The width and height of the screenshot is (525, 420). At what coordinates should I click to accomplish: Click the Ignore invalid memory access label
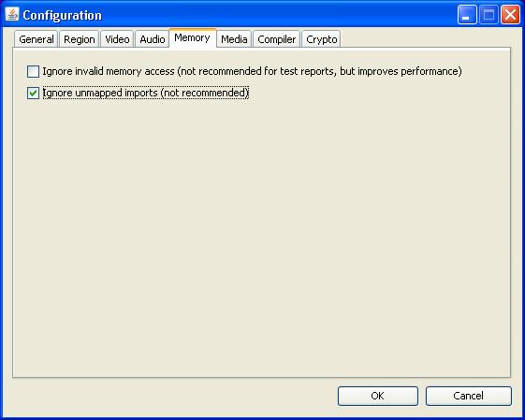point(252,71)
